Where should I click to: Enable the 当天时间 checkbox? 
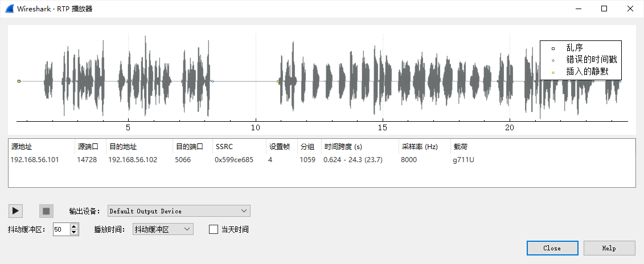click(214, 229)
